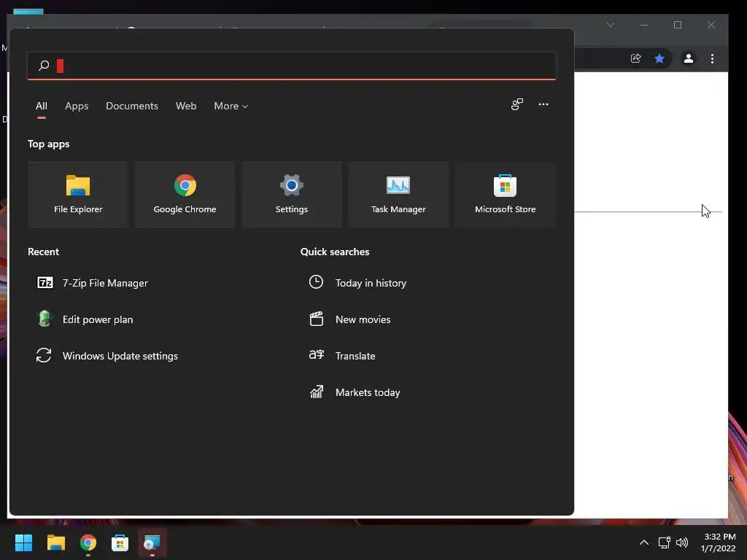The image size is (747, 560).
Task: Click the Chrome share page icon
Action: (635, 58)
